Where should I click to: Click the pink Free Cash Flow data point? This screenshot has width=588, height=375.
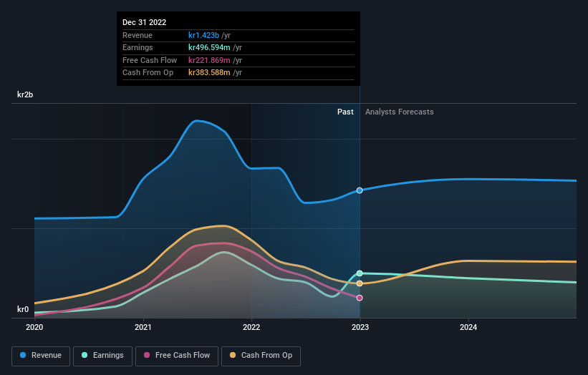[x=360, y=298]
